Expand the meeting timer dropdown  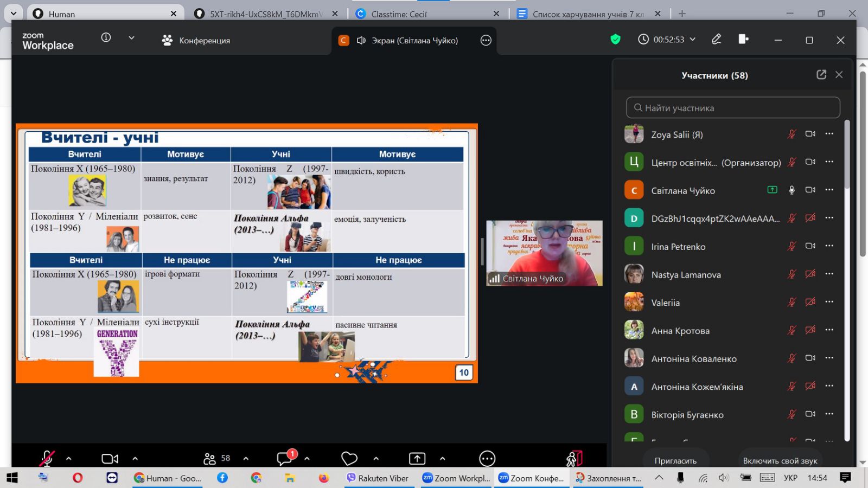tap(693, 39)
